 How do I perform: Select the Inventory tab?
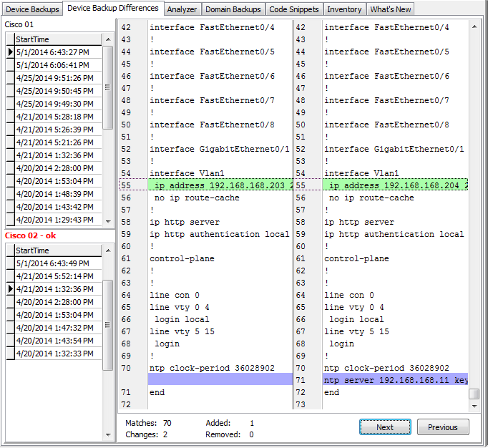coord(343,9)
